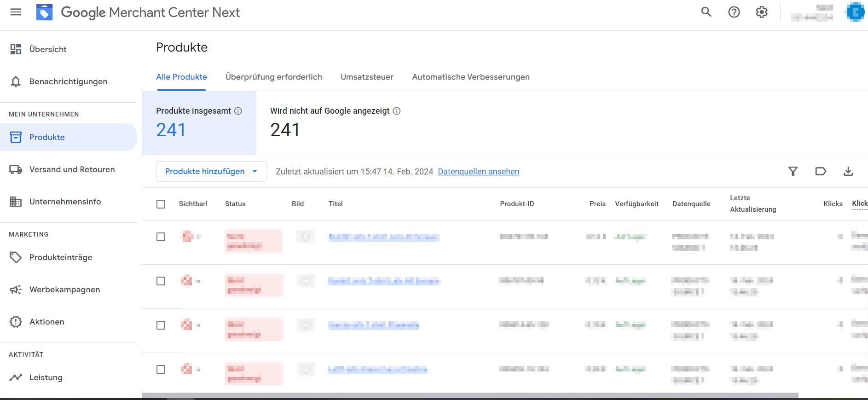Go to Versand und Retouren
The width and height of the screenshot is (868, 400).
pyautogui.click(x=72, y=169)
